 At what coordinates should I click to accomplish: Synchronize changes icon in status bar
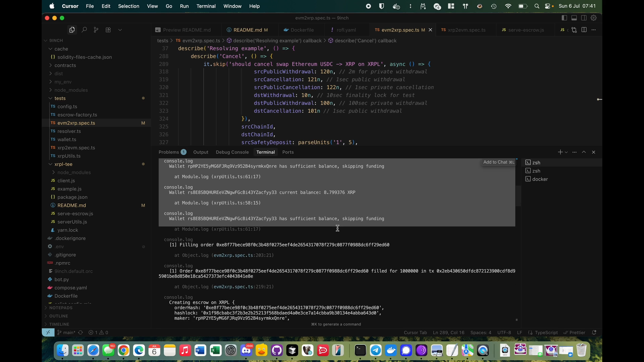(80, 333)
